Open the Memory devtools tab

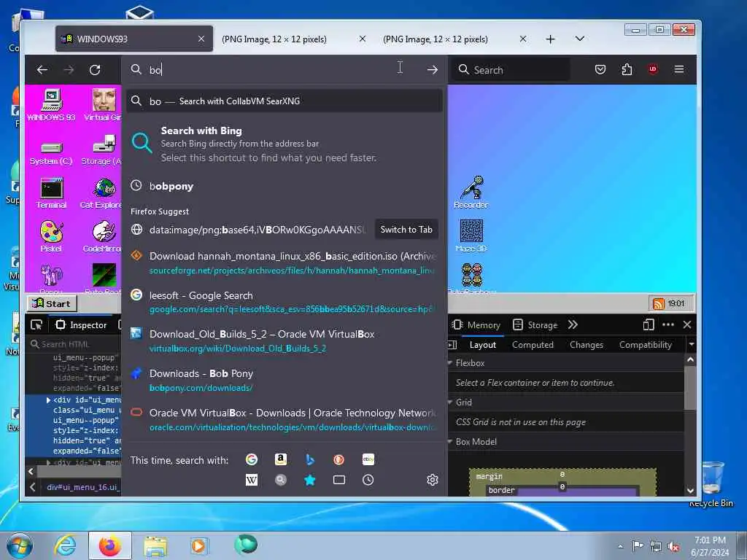tap(476, 324)
